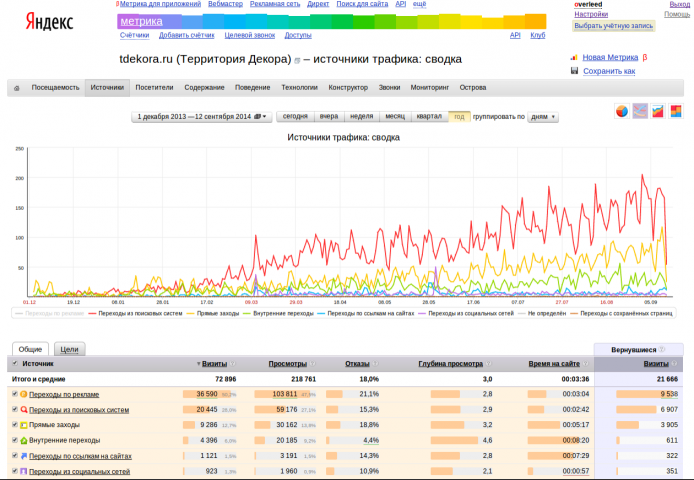Click the floppy disk save icon

[574, 71]
